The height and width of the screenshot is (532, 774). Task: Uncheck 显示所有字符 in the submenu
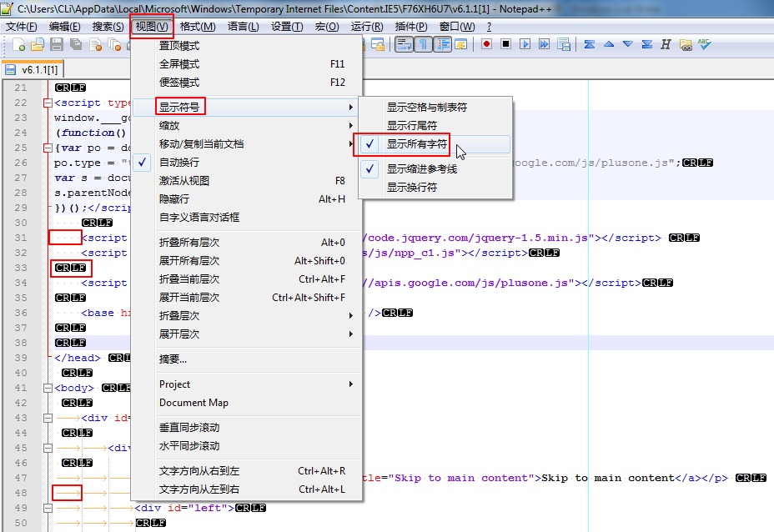click(417, 144)
